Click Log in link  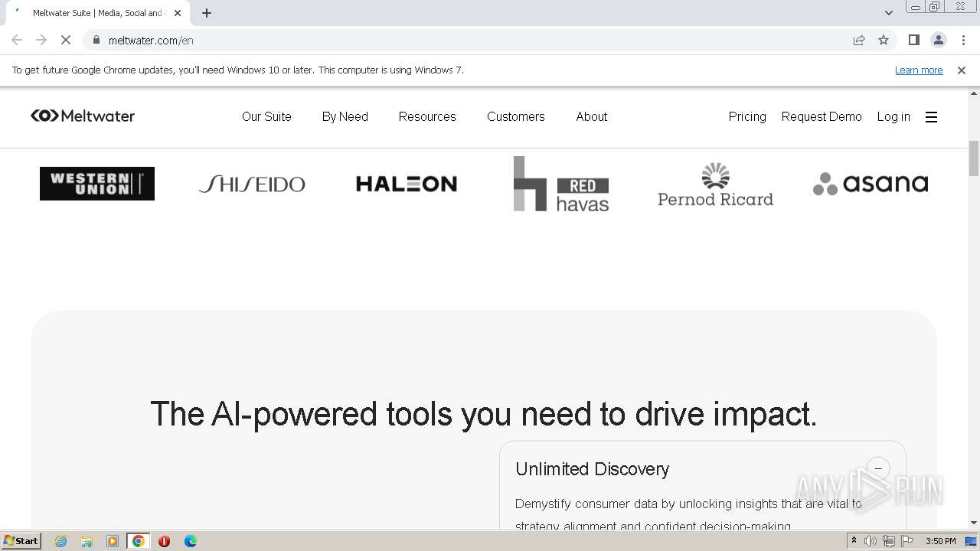tap(893, 116)
